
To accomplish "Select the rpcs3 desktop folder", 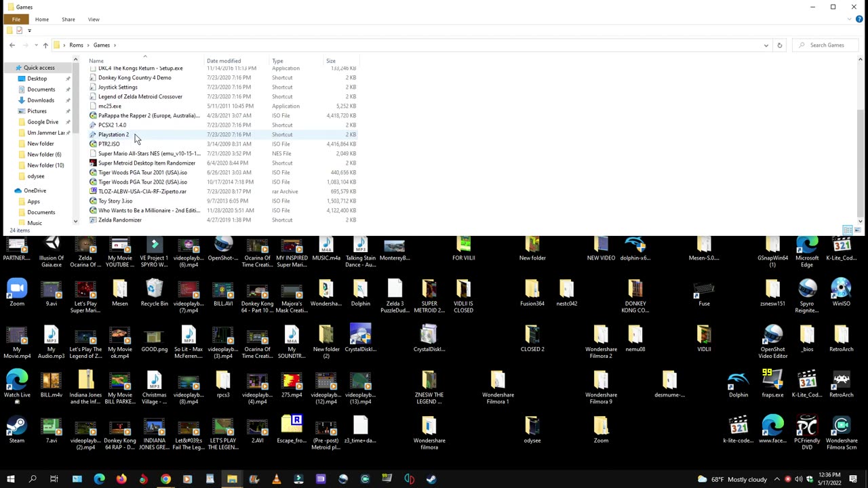I will pos(223,384).
